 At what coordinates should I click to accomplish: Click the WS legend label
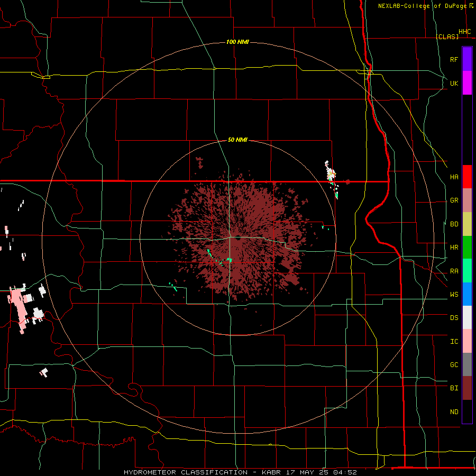click(x=454, y=295)
